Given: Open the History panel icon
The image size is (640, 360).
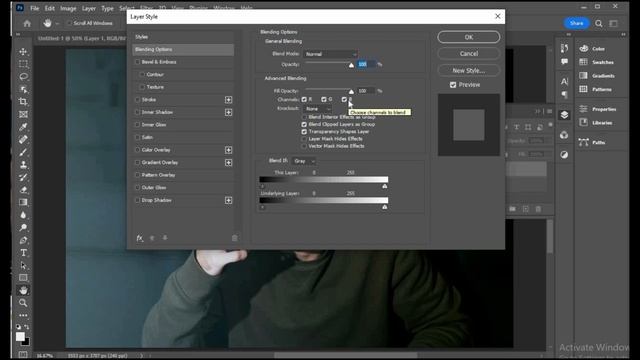Looking at the screenshot, I should pyautogui.click(x=564, y=49).
